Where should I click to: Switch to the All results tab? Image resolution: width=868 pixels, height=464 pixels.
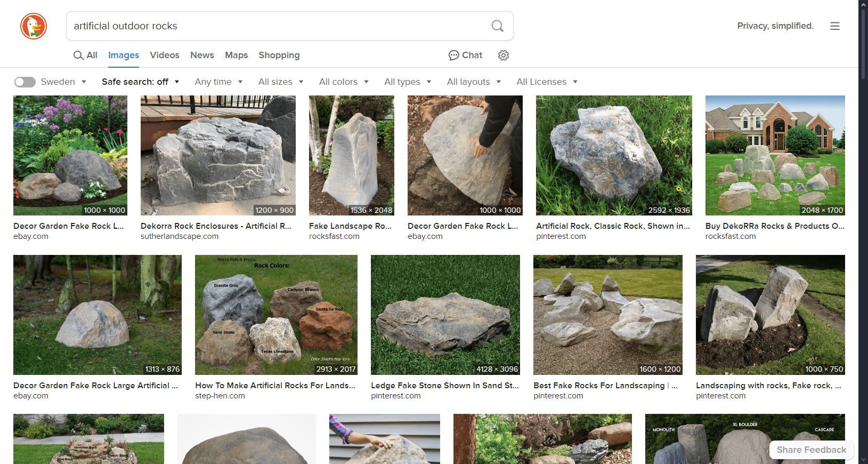(85, 55)
